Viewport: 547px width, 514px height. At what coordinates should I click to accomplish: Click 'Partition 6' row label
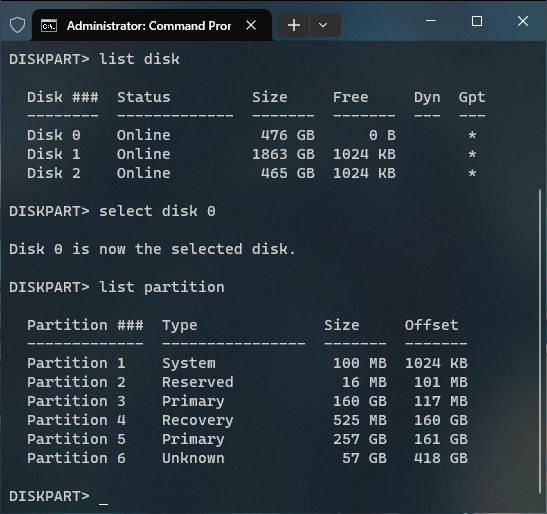(76, 458)
